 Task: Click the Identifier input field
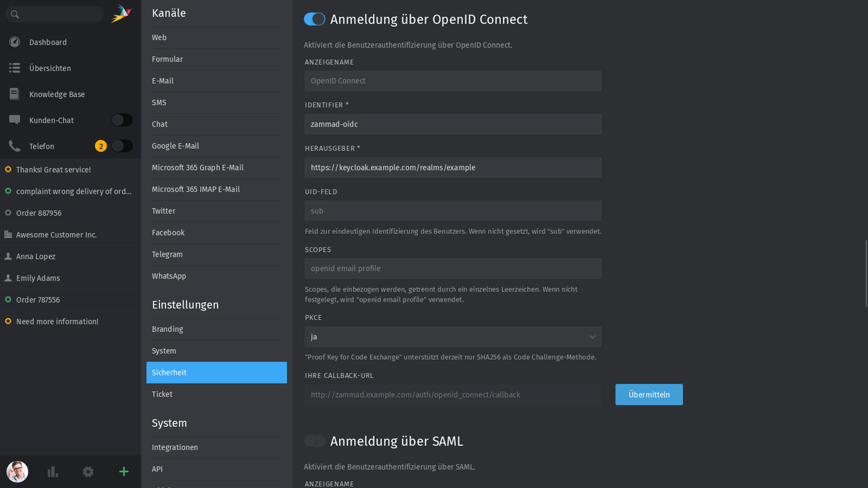point(452,124)
